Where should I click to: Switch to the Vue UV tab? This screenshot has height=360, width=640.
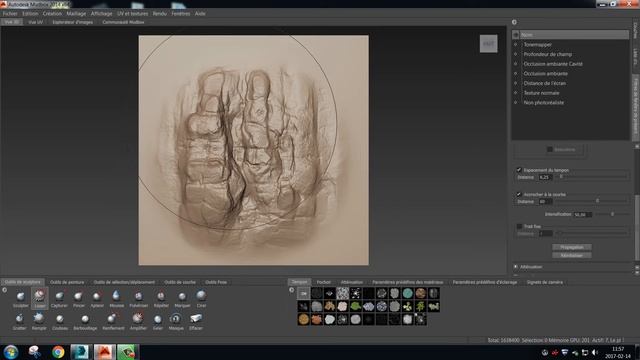tap(36, 22)
